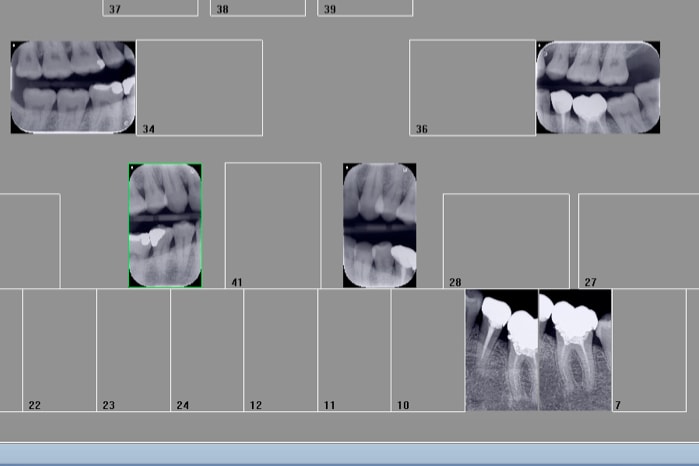Choose empty image slot 28
Screen dimensions: 699x466
(x=506, y=241)
